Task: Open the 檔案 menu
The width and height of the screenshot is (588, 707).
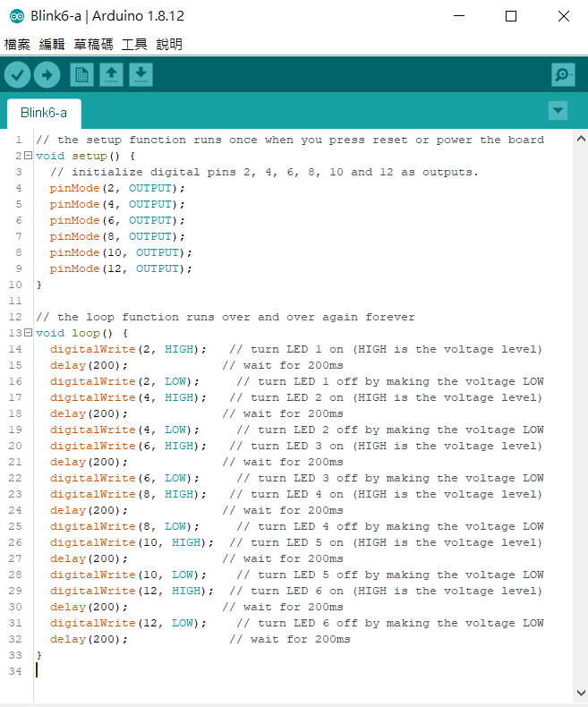Action: [x=17, y=44]
